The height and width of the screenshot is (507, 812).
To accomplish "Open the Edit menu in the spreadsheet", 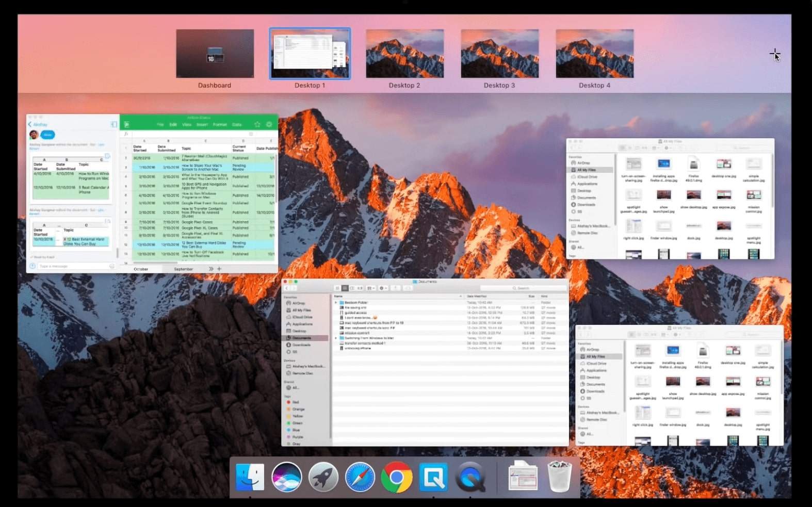I will (x=173, y=124).
